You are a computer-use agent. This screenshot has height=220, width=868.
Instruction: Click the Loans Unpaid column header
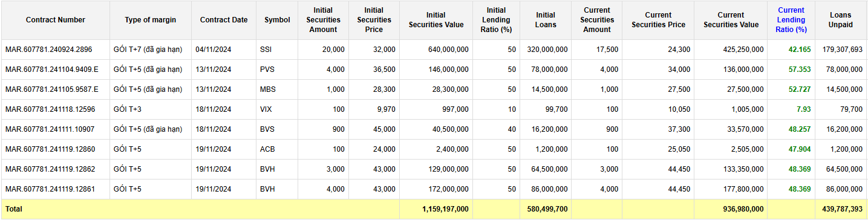(841, 20)
